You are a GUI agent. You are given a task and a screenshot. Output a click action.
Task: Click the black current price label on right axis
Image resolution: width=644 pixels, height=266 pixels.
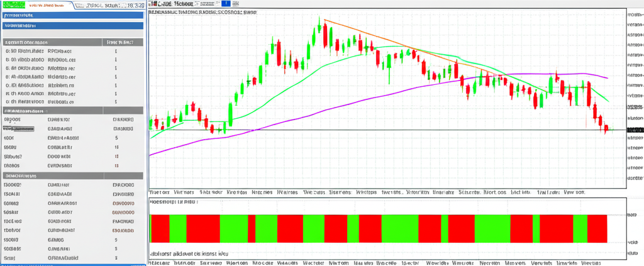click(x=635, y=130)
